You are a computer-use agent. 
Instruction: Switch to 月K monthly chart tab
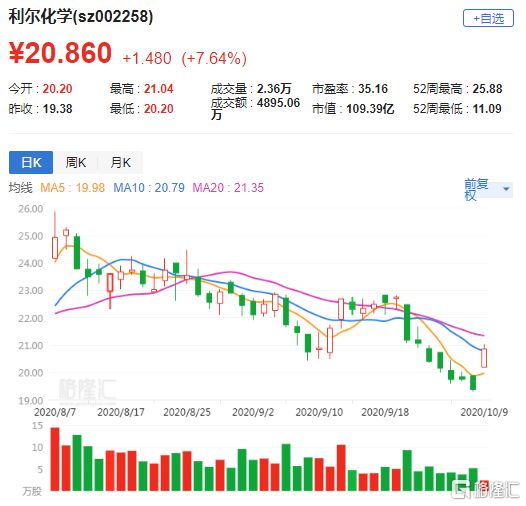coord(120,162)
